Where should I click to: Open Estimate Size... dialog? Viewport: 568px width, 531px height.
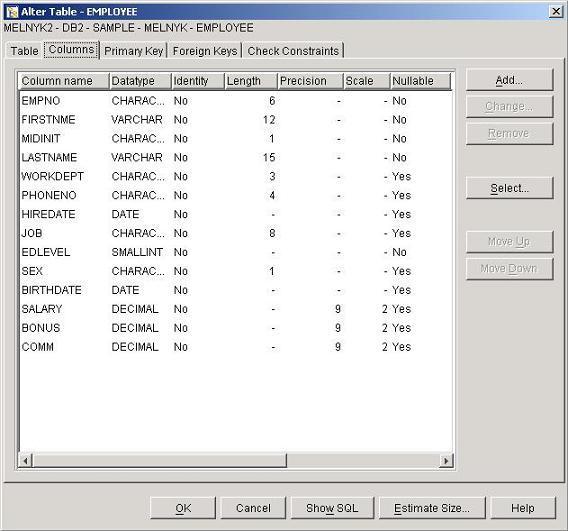(x=432, y=508)
